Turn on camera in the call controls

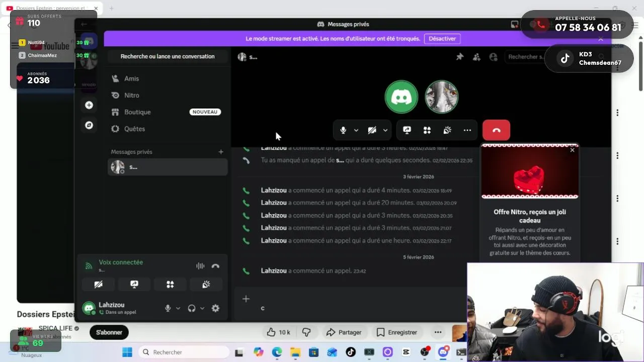(372, 130)
